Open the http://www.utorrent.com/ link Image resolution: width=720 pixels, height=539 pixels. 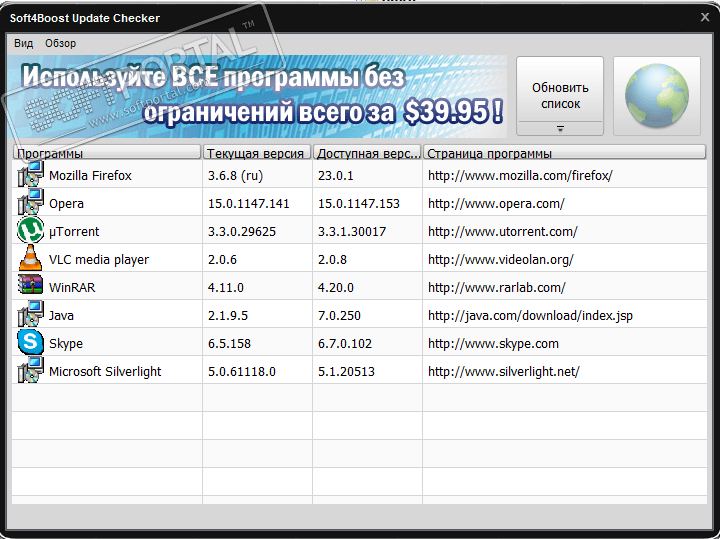click(503, 231)
